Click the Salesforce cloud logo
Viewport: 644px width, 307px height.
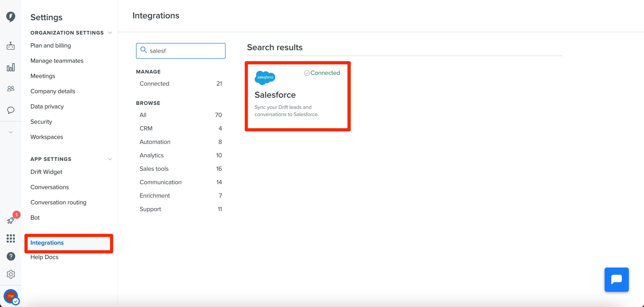coord(265,78)
